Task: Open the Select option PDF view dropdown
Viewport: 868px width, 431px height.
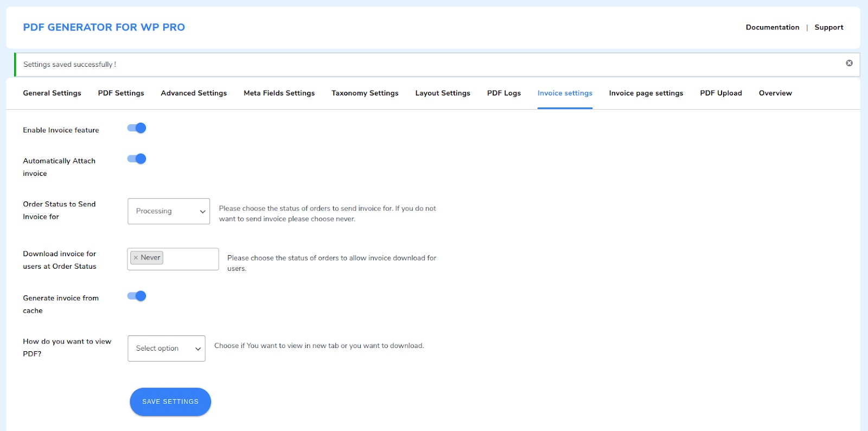Action: click(x=167, y=348)
